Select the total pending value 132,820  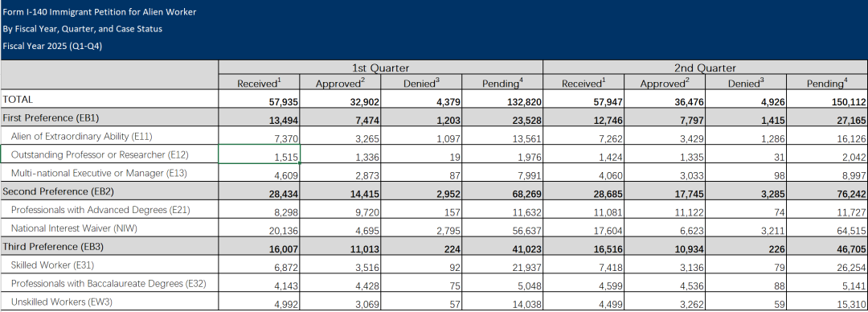tap(502, 100)
